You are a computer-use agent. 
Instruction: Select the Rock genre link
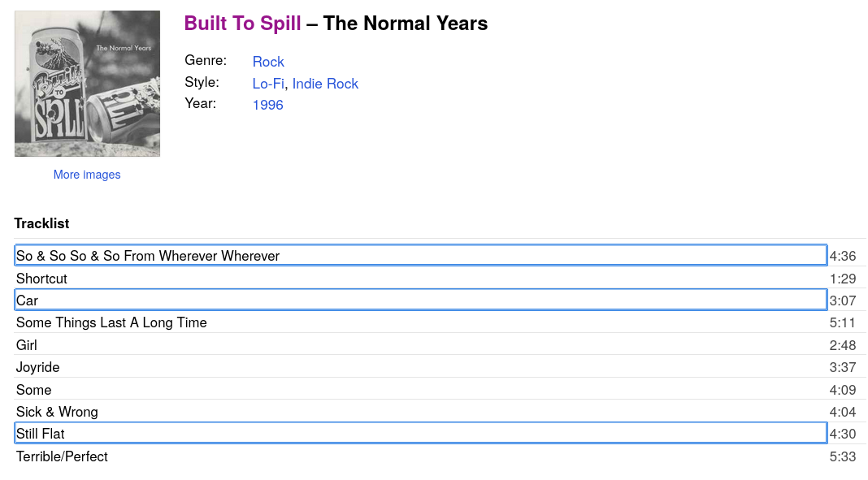268,62
